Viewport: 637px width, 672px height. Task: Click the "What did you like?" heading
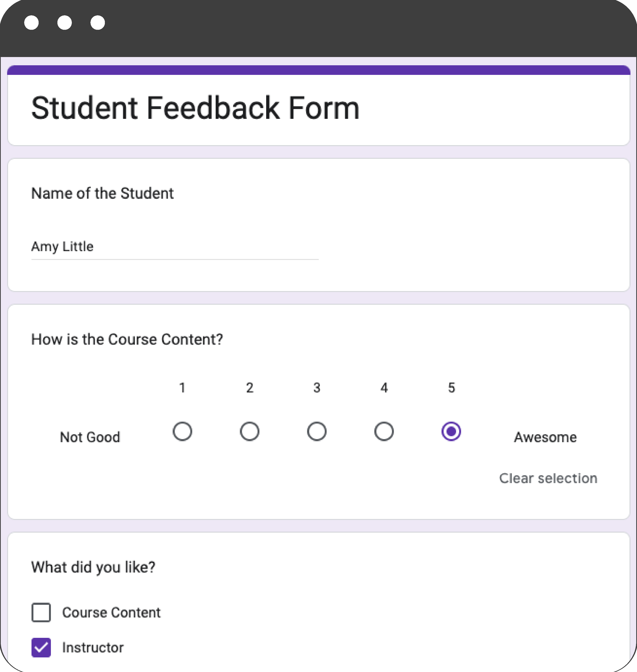click(93, 567)
